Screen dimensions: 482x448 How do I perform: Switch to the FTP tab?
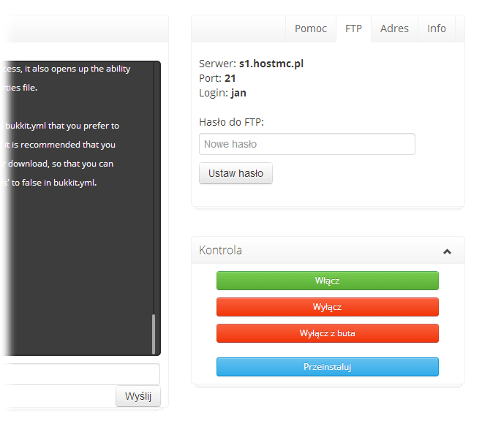pyautogui.click(x=353, y=29)
